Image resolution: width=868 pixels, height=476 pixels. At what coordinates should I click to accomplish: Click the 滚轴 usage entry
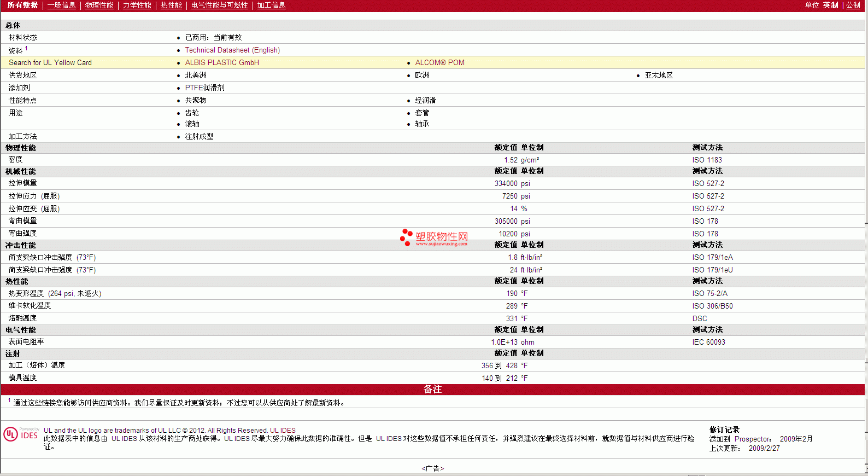coord(192,124)
